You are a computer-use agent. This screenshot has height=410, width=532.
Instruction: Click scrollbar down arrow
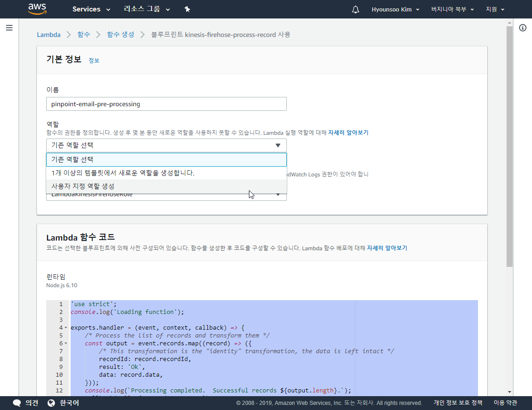point(510,392)
